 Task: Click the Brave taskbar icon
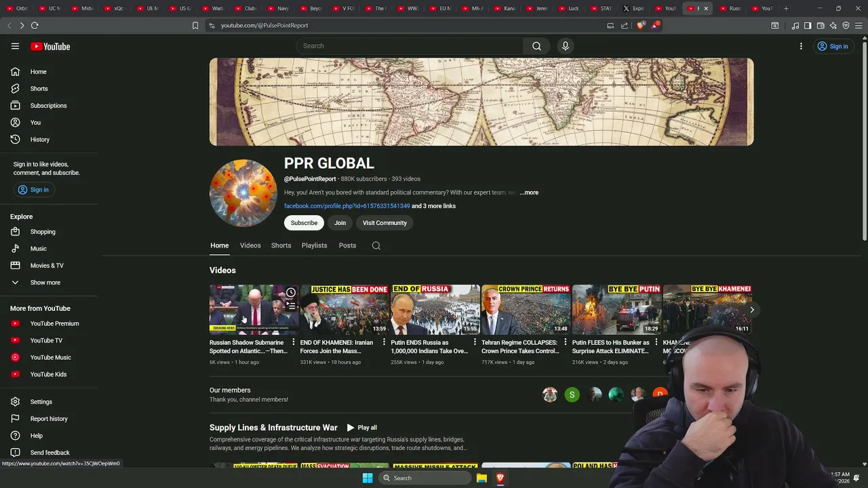(500, 478)
